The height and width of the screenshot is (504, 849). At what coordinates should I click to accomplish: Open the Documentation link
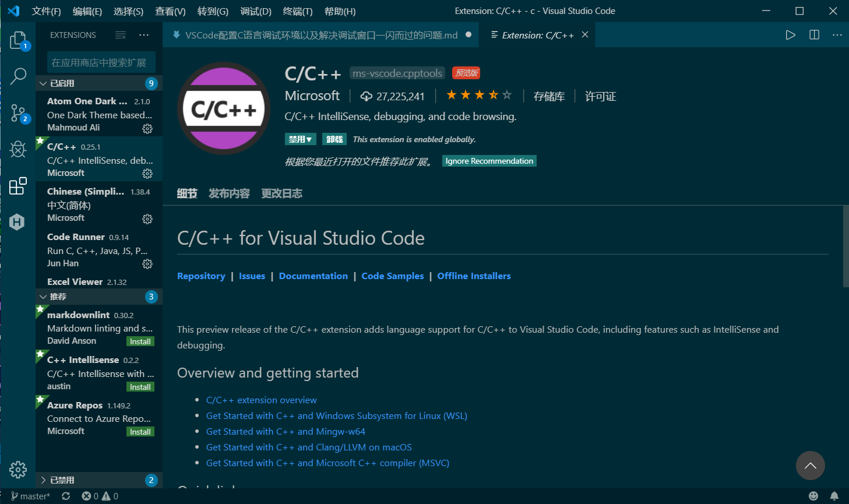313,276
